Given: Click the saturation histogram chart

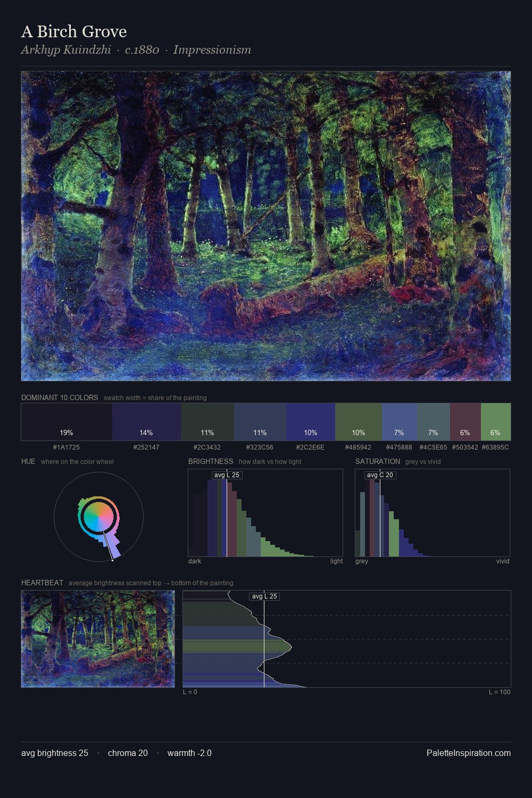Looking at the screenshot, I should pos(433,513).
